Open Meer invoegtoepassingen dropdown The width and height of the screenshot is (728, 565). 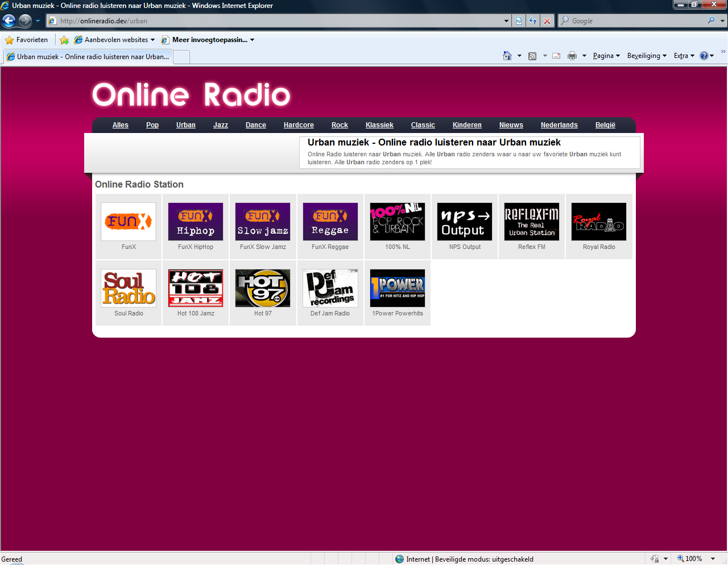point(208,40)
